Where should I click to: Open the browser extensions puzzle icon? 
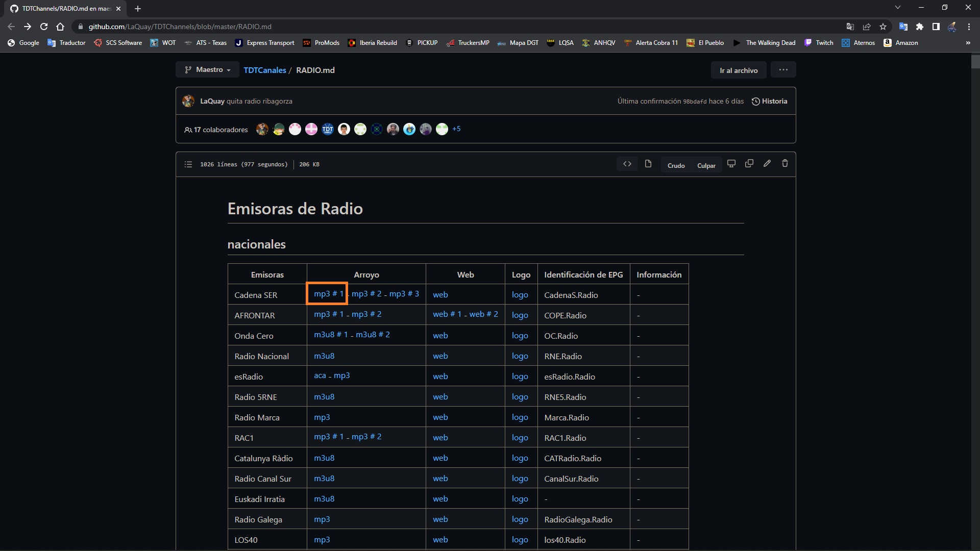point(920,27)
